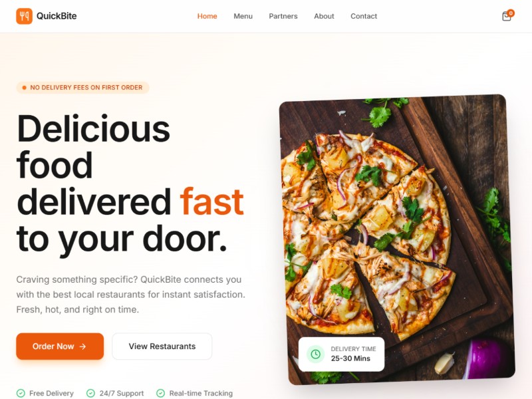Navigate to the About page
532x399 pixels.
point(324,16)
